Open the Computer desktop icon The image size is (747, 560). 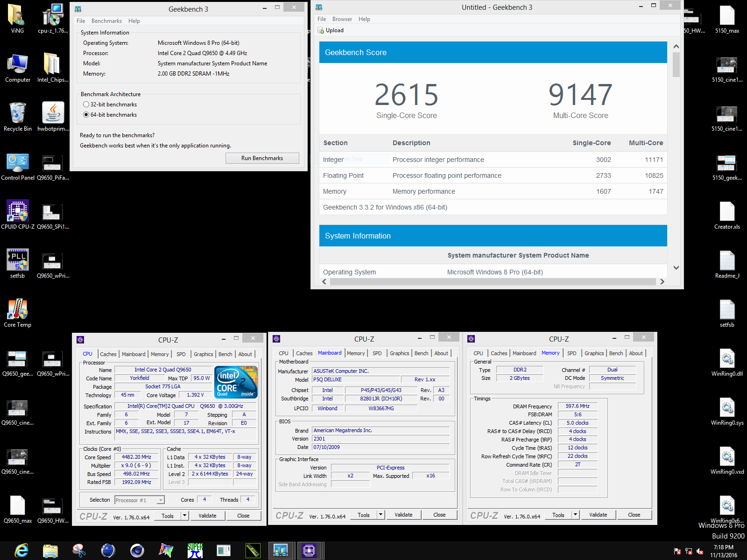[18, 68]
